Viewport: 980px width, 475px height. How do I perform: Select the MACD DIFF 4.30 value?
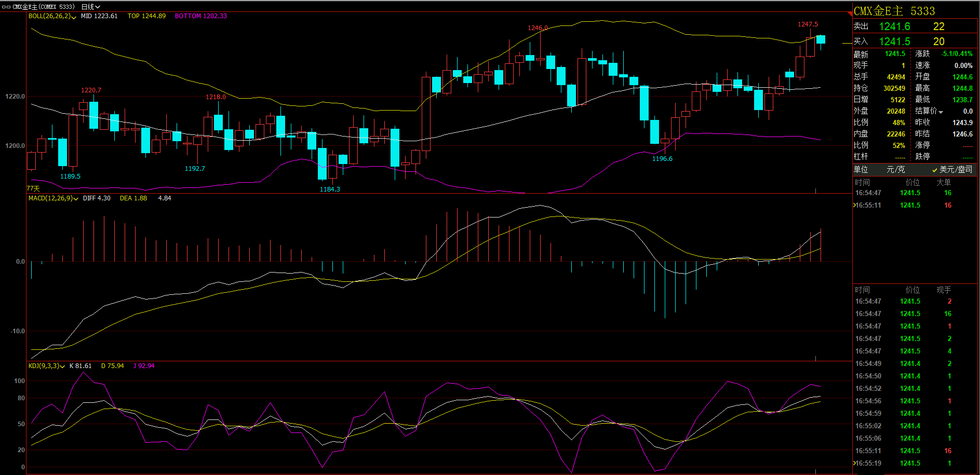point(97,198)
